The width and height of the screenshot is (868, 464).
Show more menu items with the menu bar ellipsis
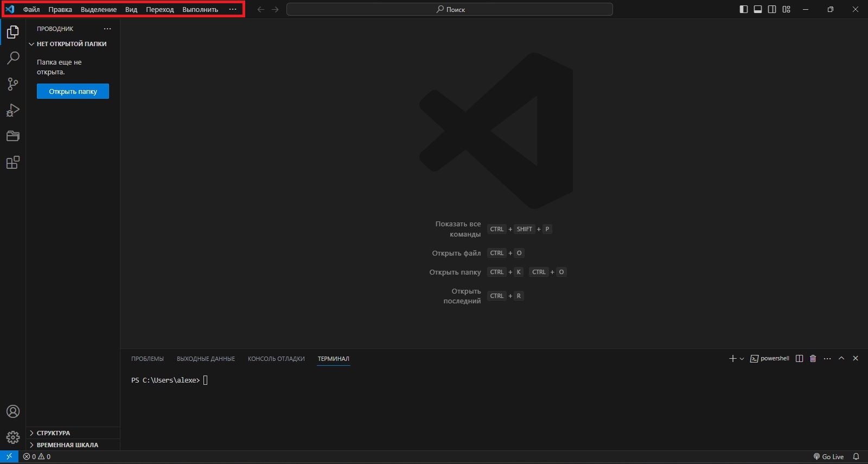(x=233, y=9)
